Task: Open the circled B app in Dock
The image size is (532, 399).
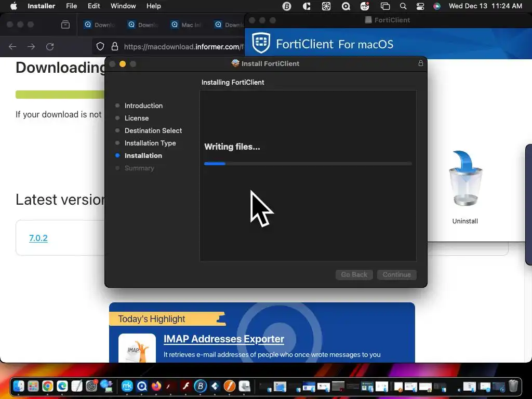Action: coord(201,386)
